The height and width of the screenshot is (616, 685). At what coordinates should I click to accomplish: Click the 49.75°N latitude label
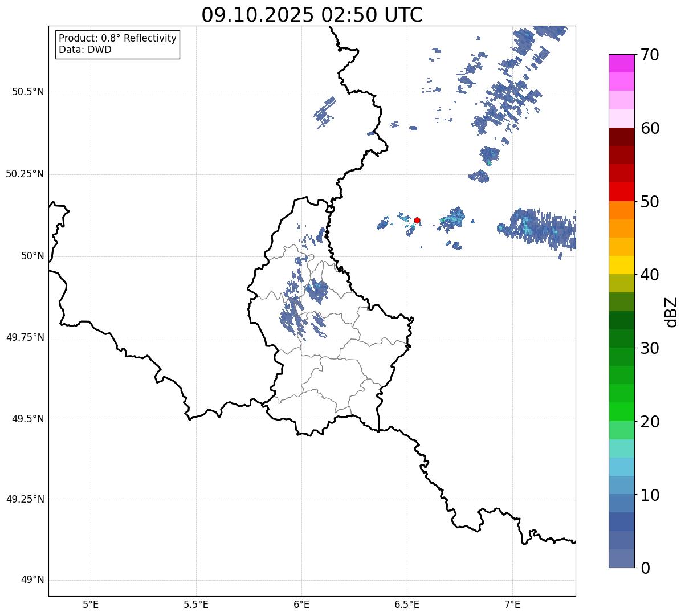click(x=25, y=337)
